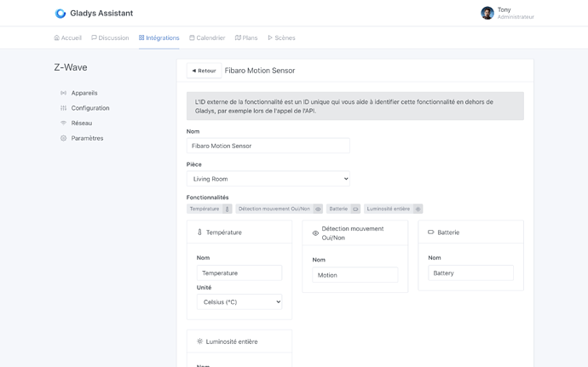This screenshot has height=367, width=588.
Task: Click the ID externe information banner text
Action: click(x=344, y=106)
